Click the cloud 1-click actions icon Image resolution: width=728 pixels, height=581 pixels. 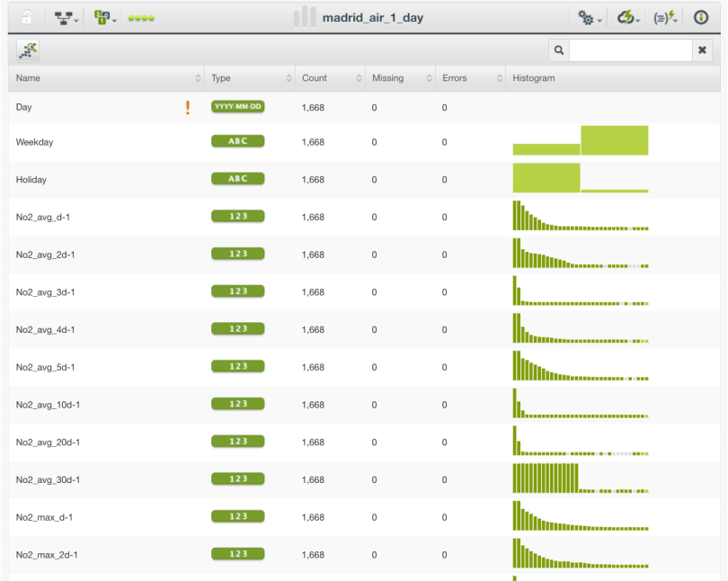(x=628, y=17)
